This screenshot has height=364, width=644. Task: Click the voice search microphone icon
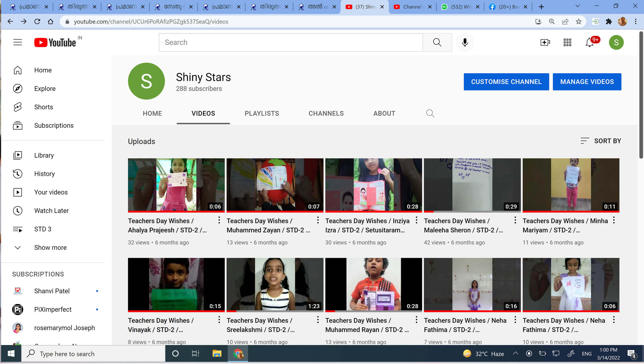(465, 42)
